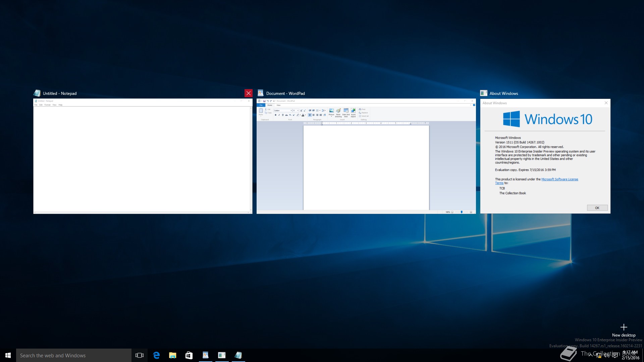Screen dimensions: 644x362
Task: Click OK in the About Windows preview
Action: 597,208
